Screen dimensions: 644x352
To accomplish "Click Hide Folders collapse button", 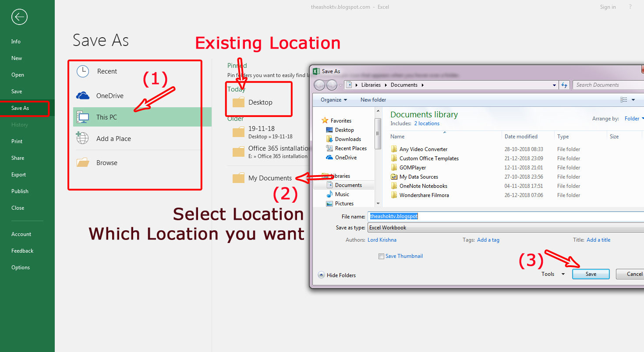I will coord(337,275).
